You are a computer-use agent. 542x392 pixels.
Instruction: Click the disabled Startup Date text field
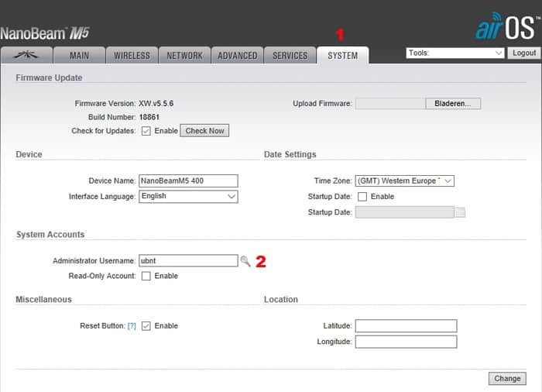tap(405, 212)
